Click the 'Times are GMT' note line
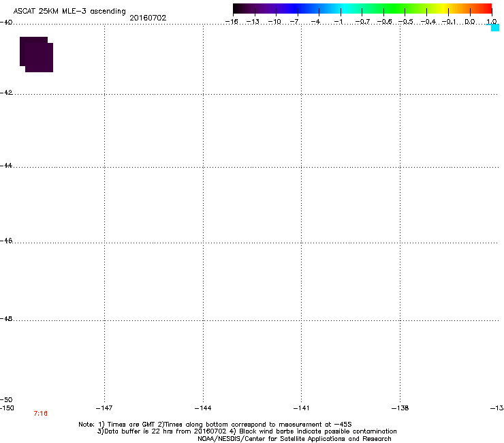This screenshot has width=504, height=443. point(215,425)
